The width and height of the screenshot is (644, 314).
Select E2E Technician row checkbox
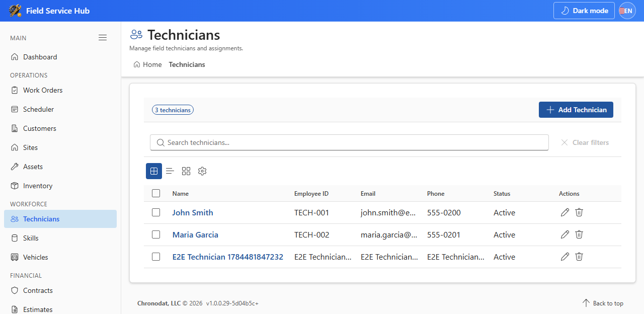(x=156, y=257)
